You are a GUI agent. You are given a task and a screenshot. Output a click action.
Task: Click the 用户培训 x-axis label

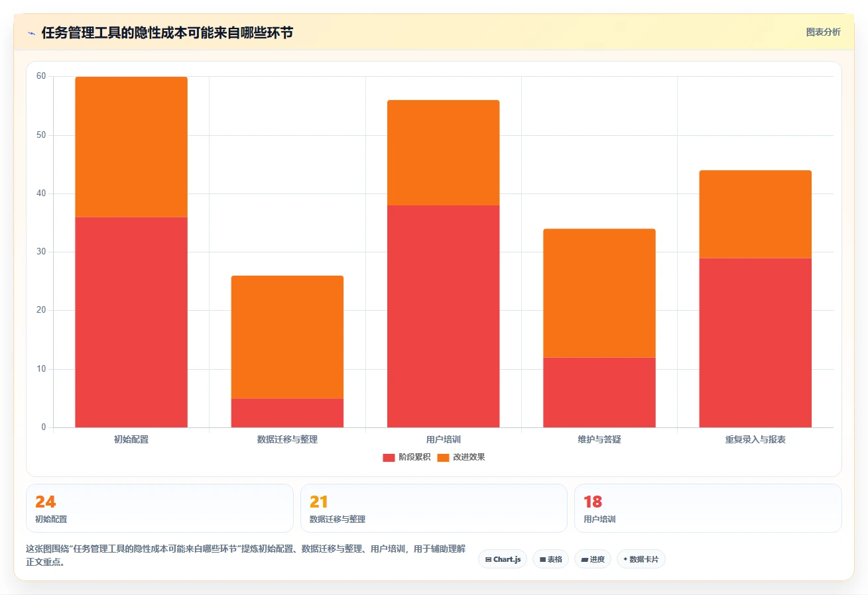[x=443, y=439]
